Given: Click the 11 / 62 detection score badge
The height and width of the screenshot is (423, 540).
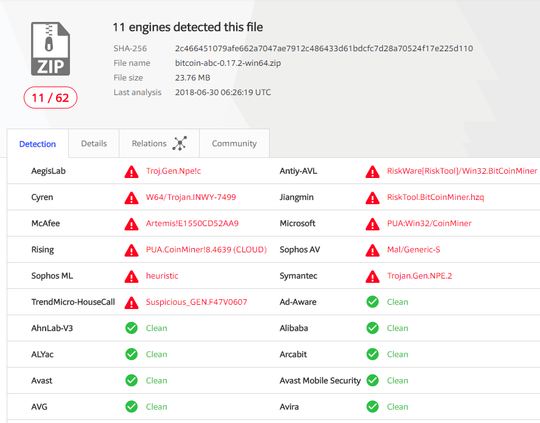Looking at the screenshot, I should coord(50,98).
